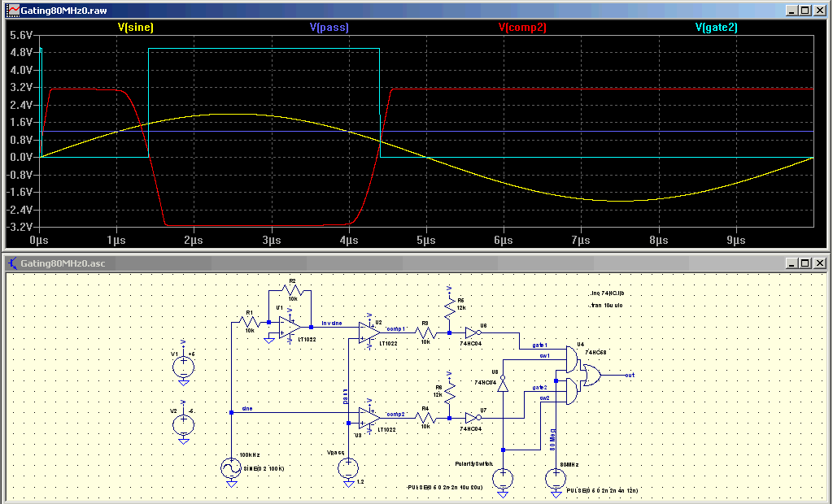This screenshot has width=833, height=504.
Task: Select feedback resistor R2 10k
Action: coord(291,290)
